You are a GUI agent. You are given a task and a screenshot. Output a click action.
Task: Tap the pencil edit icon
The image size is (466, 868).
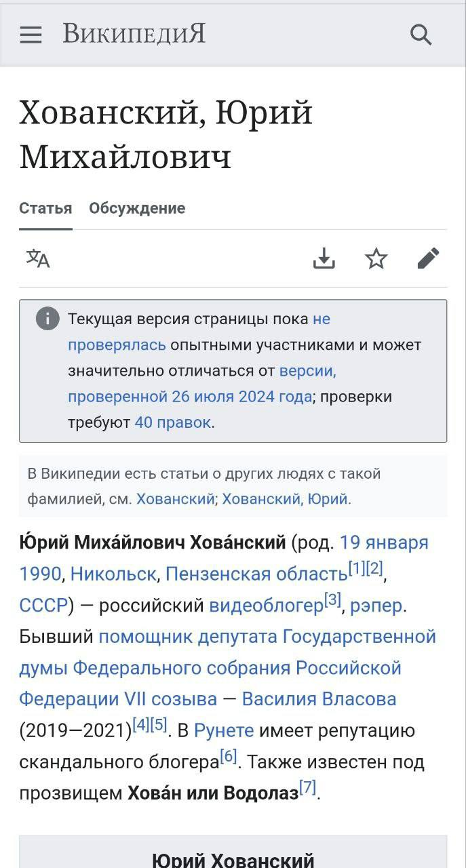429,258
